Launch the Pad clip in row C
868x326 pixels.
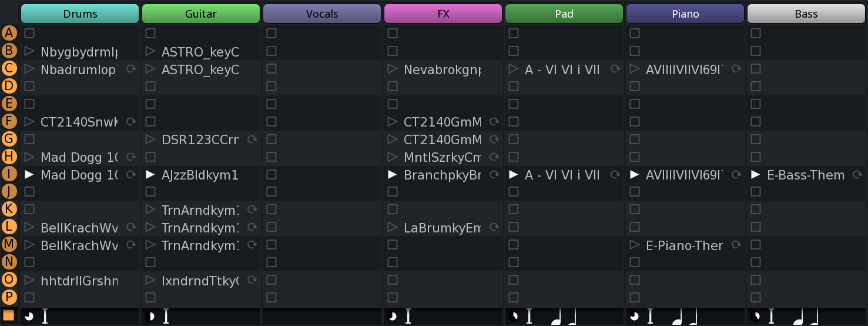(514, 69)
